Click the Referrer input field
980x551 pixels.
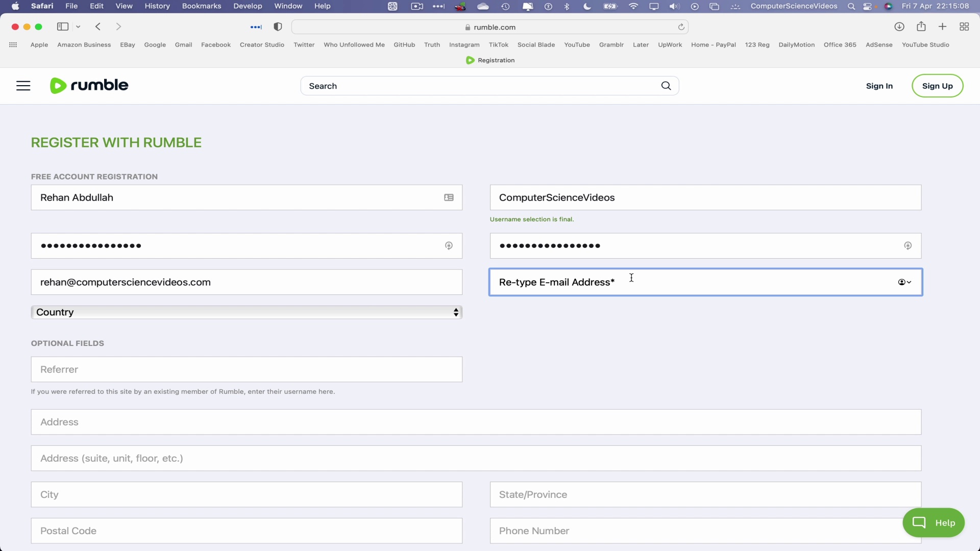[x=247, y=369]
